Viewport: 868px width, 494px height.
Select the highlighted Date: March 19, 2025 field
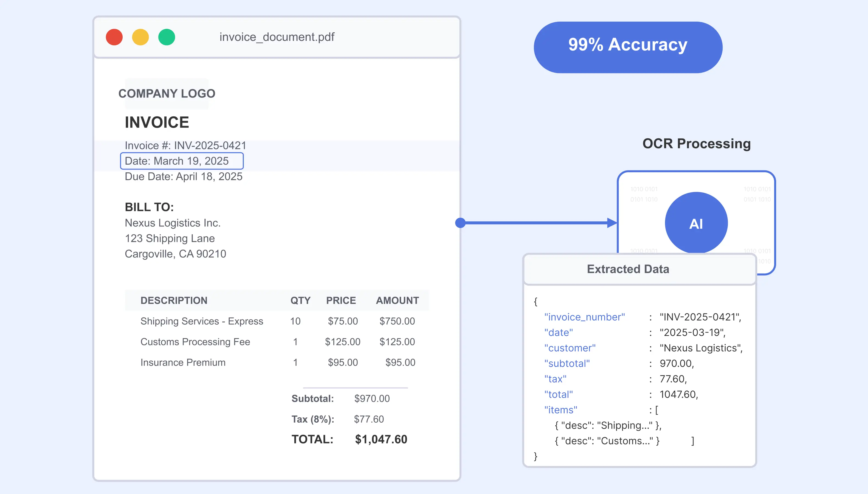click(182, 161)
